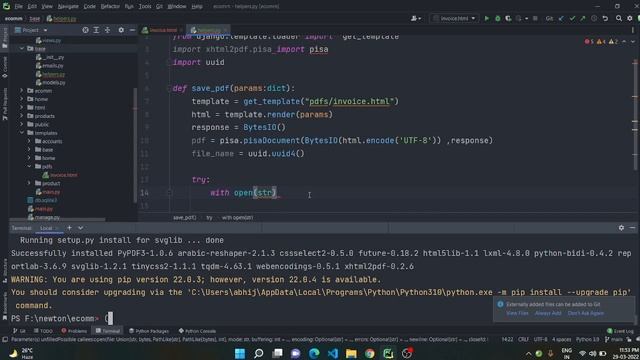
Task: Switch to the invoice.html editor tab
Action: [162, 30]
